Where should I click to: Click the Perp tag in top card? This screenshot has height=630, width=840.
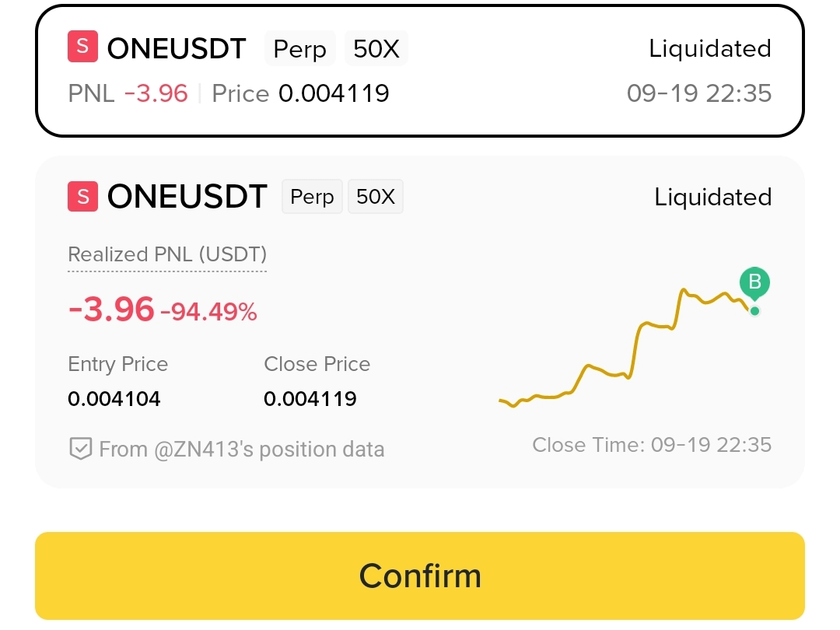click(x=300, y=48)
